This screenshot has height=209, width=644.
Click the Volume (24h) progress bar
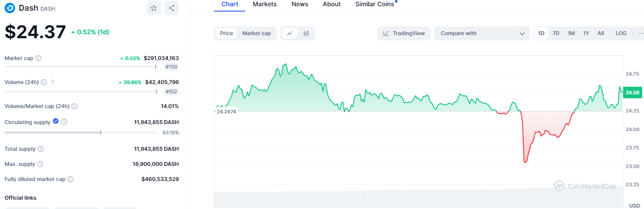pyautogui.click(x=82, y=91)
